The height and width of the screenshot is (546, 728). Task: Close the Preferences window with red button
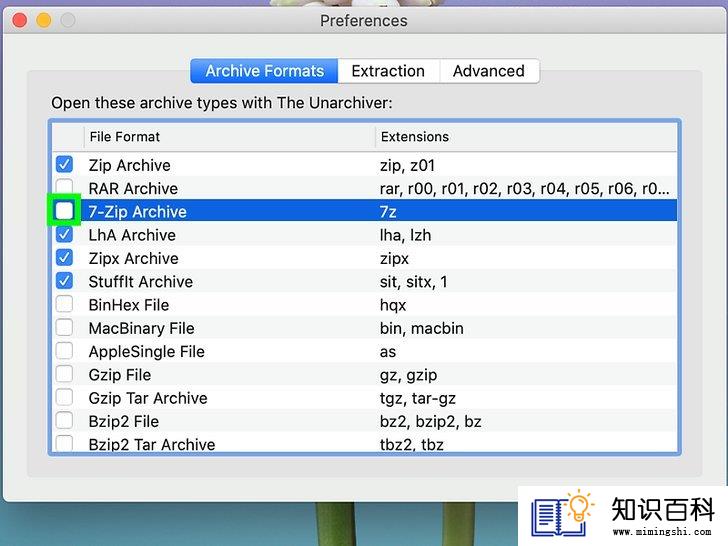[x=20, y=20]
